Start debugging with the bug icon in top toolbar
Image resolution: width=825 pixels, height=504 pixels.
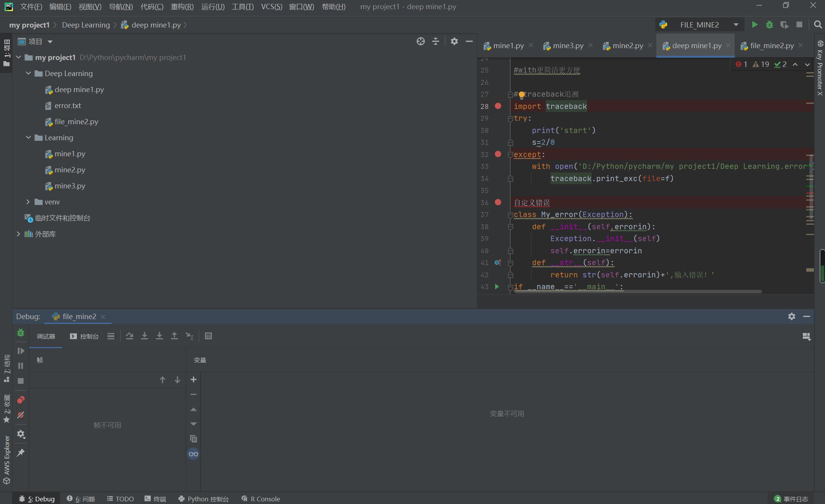(x=770, y=25)
